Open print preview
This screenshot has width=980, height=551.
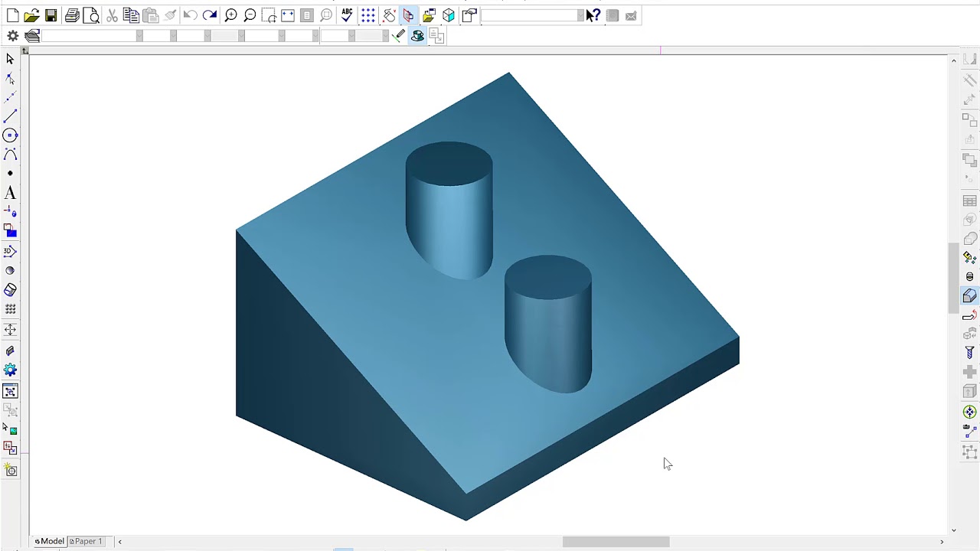click(91, 15)
